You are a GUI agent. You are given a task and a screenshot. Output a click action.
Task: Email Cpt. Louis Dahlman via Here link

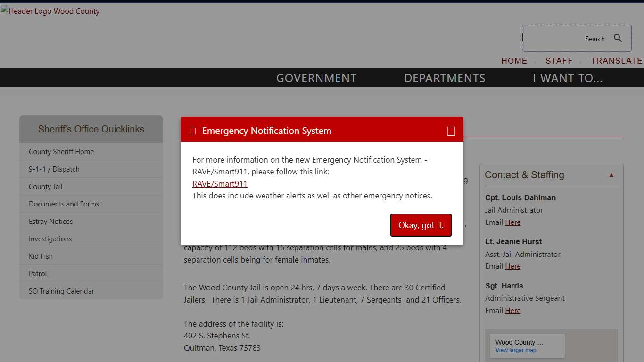point(513,222)
